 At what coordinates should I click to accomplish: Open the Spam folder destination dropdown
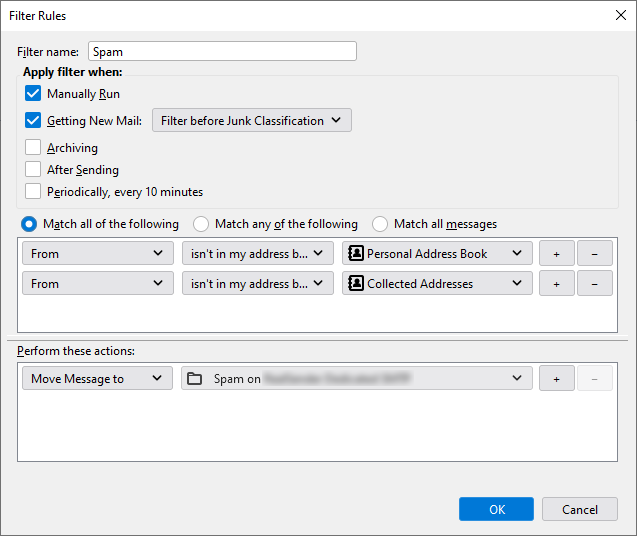pos(357,379)
